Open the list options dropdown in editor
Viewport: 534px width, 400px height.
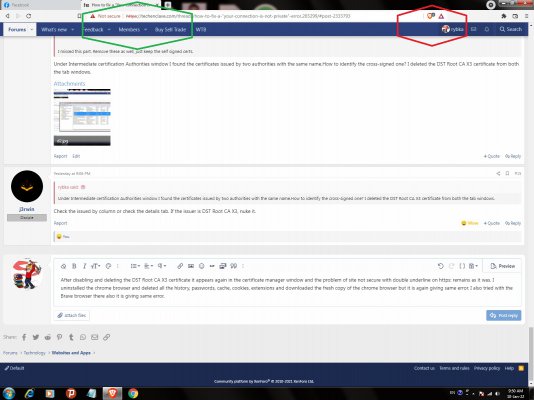135,266
